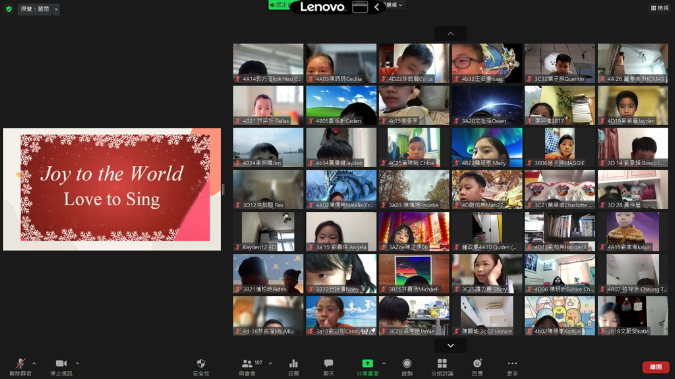Open the Polls bar chart icon
The height and width of the screenshot is (379, 675).
pos(294,367)
